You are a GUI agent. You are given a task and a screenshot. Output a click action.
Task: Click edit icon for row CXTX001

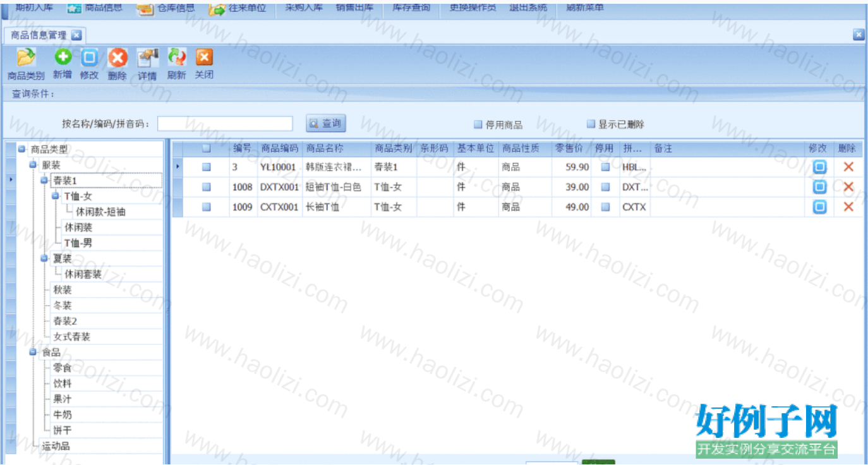pos(819,207)
